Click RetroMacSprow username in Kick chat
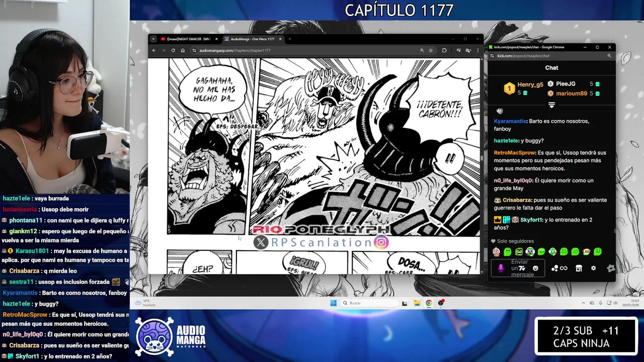 (515, 152)
